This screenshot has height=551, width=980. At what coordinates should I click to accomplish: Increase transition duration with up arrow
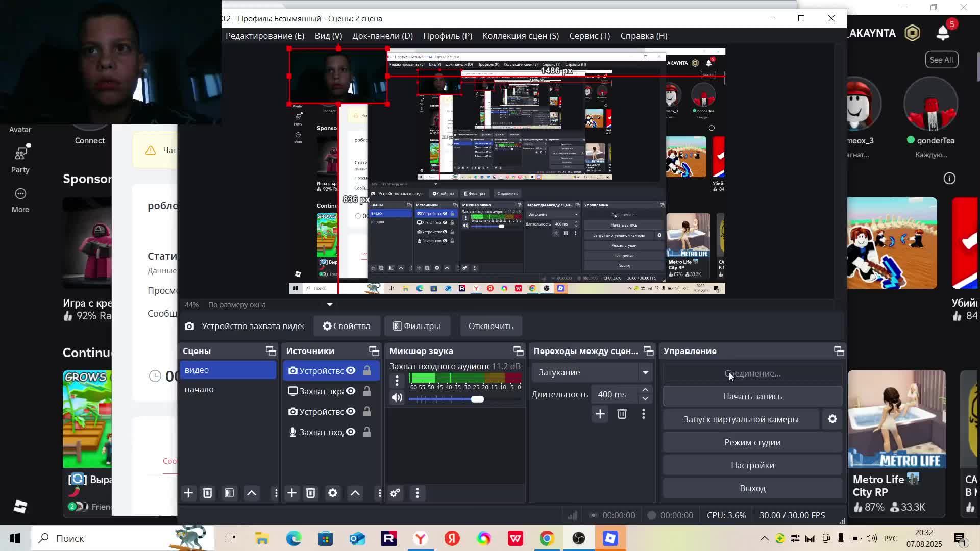pos(645,390)
